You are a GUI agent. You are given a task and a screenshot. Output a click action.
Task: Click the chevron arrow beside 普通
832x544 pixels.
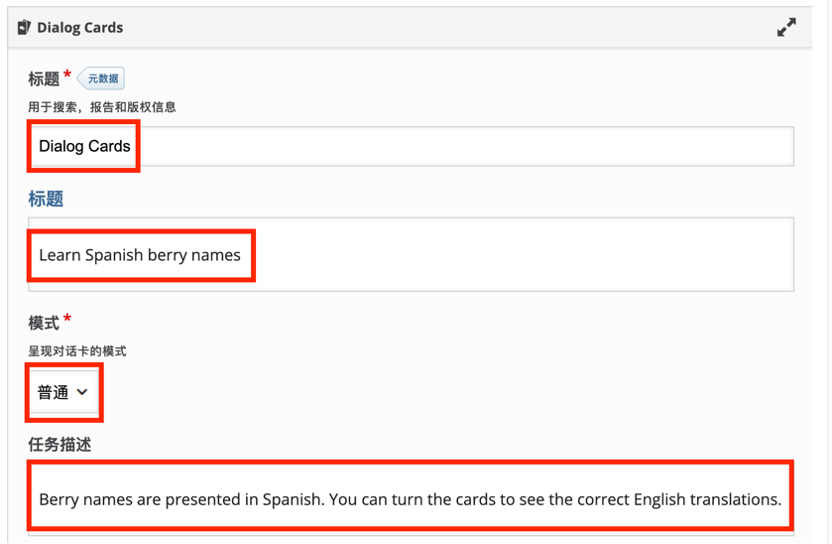coord(82,392)
